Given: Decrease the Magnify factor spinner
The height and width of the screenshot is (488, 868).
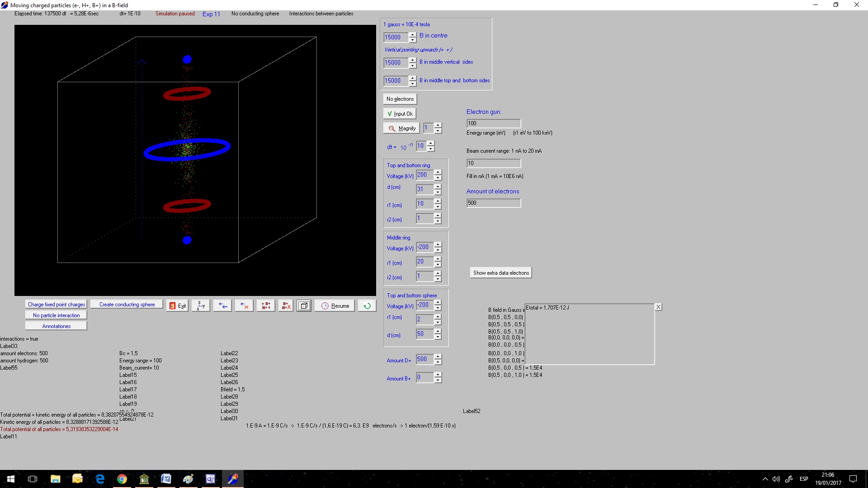Looking at the screenshot, I should [438, 131].
